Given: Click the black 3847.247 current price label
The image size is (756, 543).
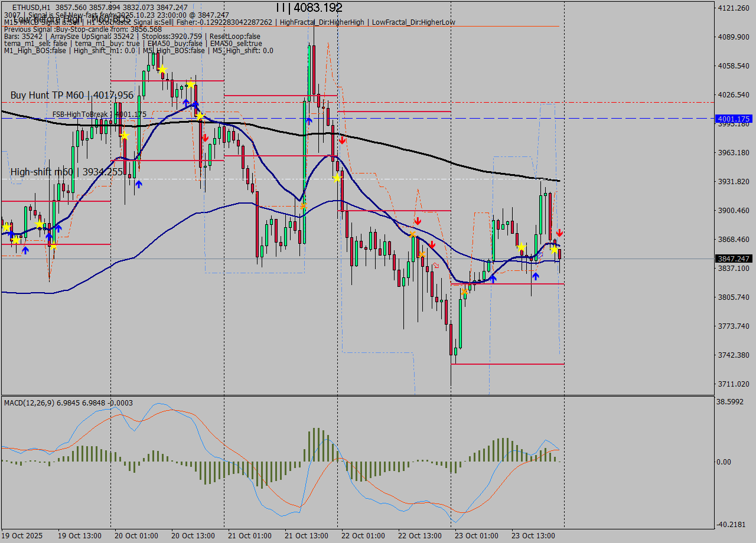Looking at the screenshot, I should click(732, 258).
